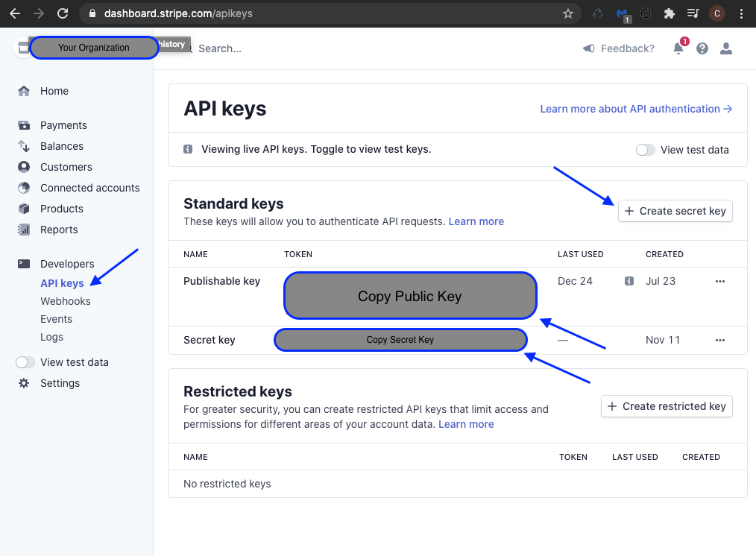Navigate to Payments
Image resolution: width=756 pixels, height=556 pixels.
click(63, 125)
